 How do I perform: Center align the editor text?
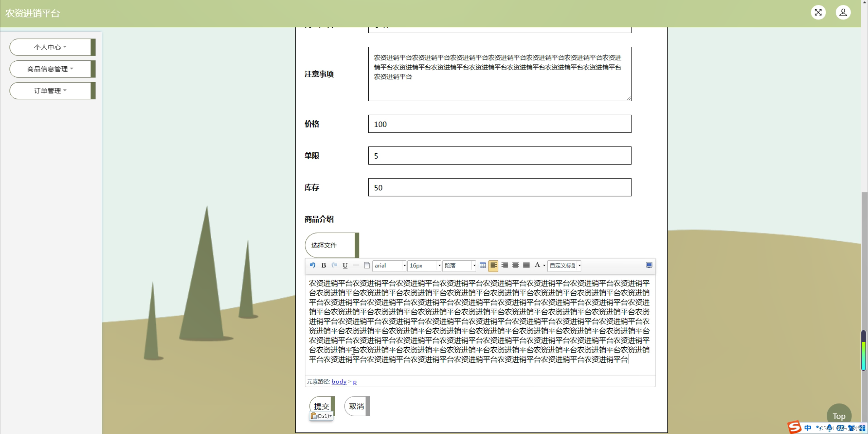tap(515, 265)
